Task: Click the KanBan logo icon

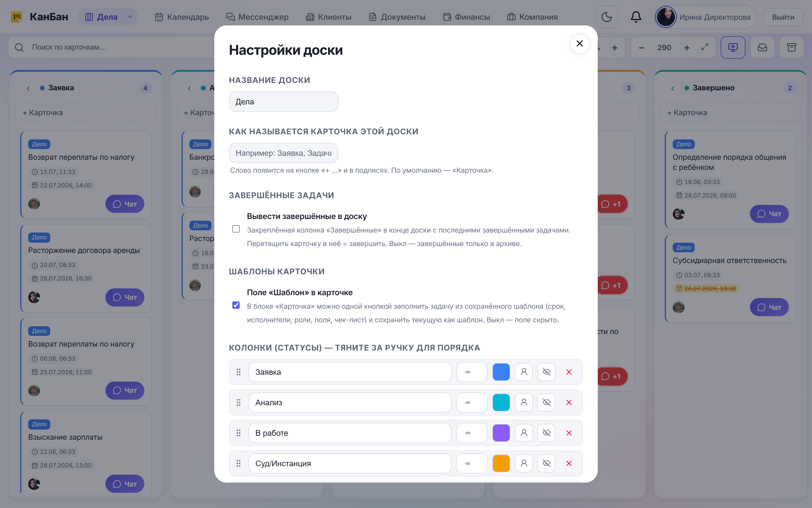Action: pyautogui.click(x=16, y=17)
